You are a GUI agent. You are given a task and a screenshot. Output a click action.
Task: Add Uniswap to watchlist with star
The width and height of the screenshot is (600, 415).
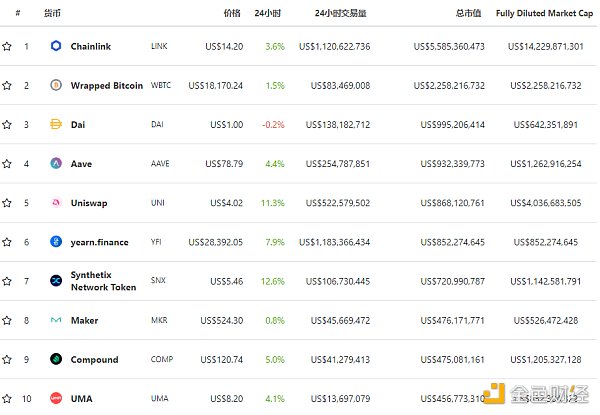pos(7,203)
